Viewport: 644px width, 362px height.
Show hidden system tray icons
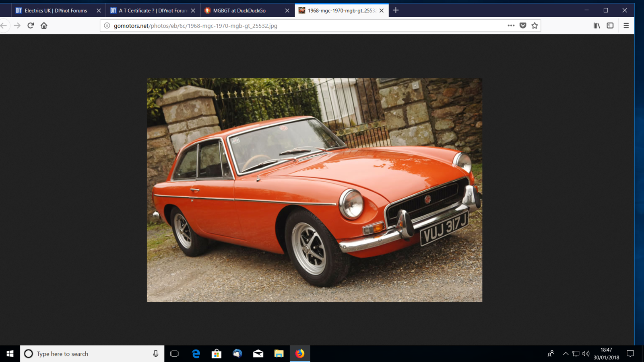(566, 354)
